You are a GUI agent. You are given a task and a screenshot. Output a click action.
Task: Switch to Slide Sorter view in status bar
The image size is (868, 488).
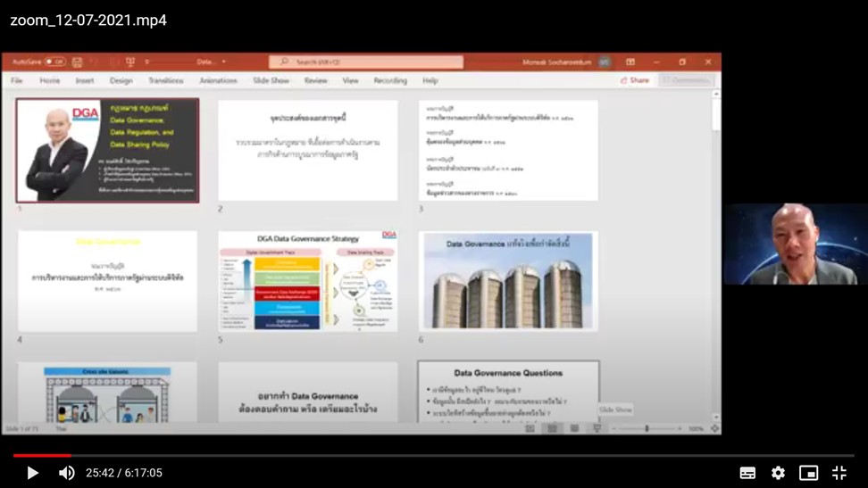point(553,429)
